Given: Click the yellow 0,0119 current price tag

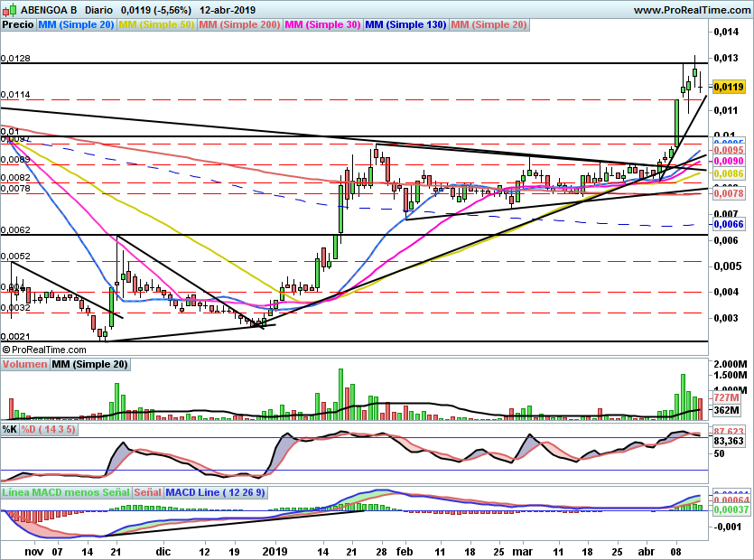Looking at the screenshot, I should (729, 87).
